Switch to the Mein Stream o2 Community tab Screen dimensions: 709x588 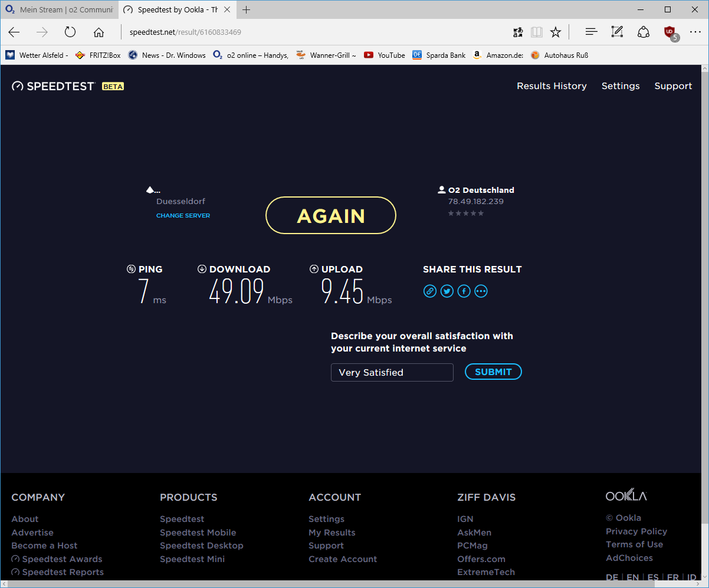point(59,10)
